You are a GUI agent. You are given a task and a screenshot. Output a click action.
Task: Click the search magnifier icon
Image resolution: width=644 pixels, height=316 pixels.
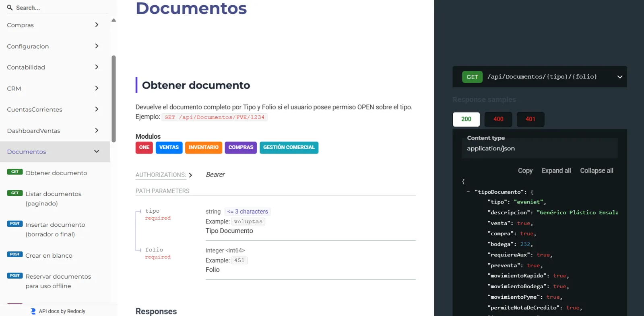pos(10,8)
